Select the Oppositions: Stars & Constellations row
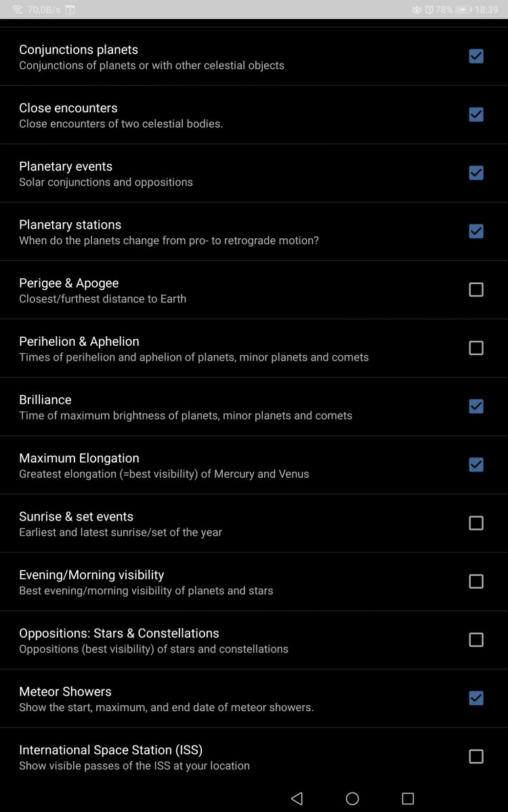This screenshot has height=812, width=508. tap(203, 640)
